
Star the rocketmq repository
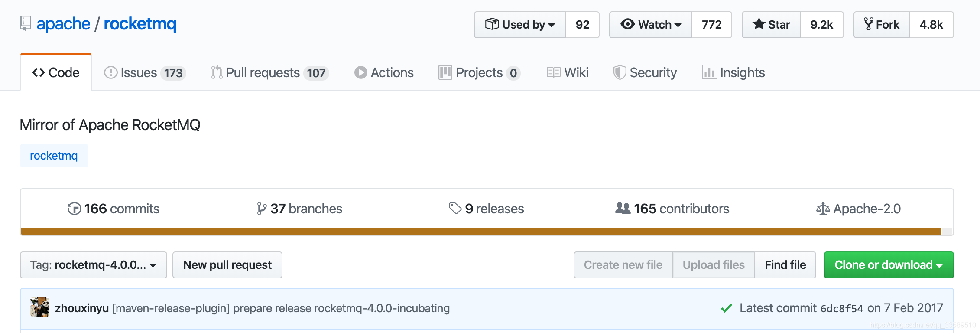click(x=771, y=25)
